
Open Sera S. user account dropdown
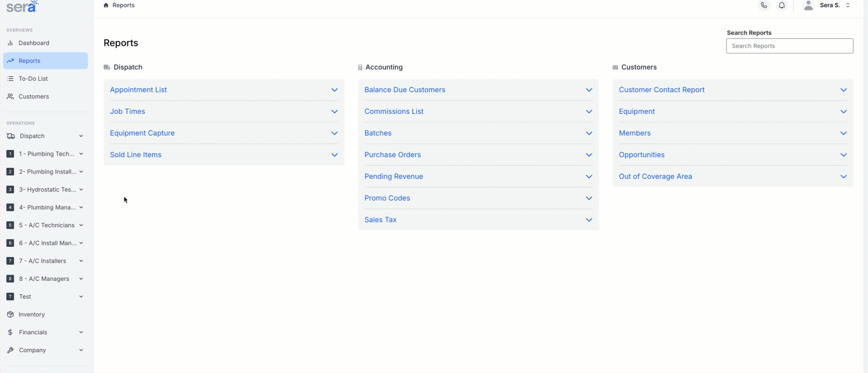point(835,6)
